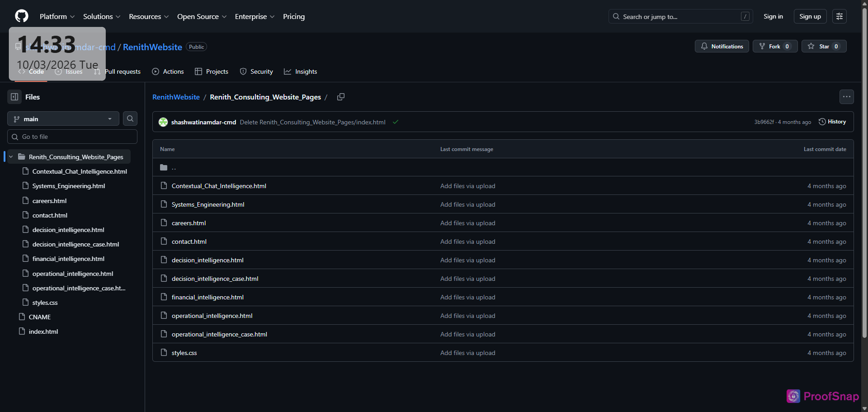Open the appearance settings icon in header
This screenshot has width=868, height=412.
click(x=840, y=16)
